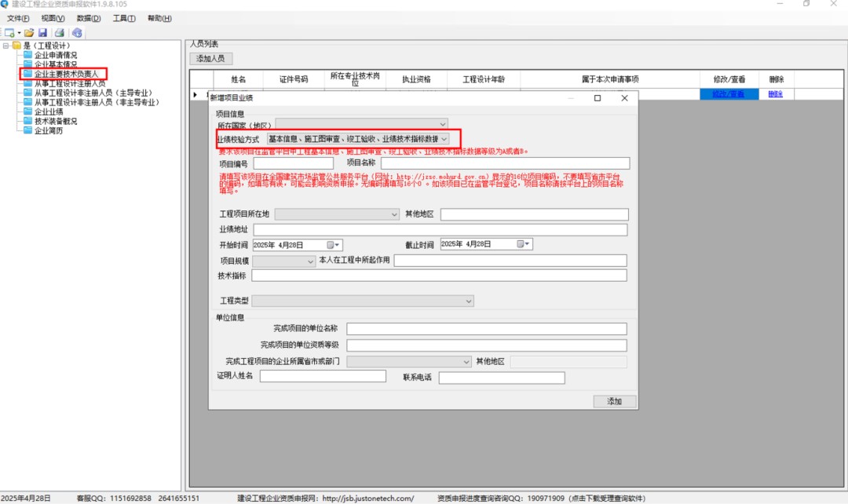Open the 工程项目所在地 dropdown

point(395,214)
